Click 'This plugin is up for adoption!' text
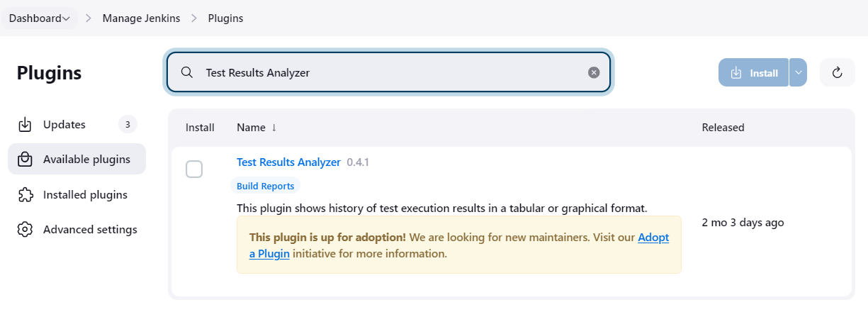The height and width of the screenshot is (317, 868). coord(328,238)
